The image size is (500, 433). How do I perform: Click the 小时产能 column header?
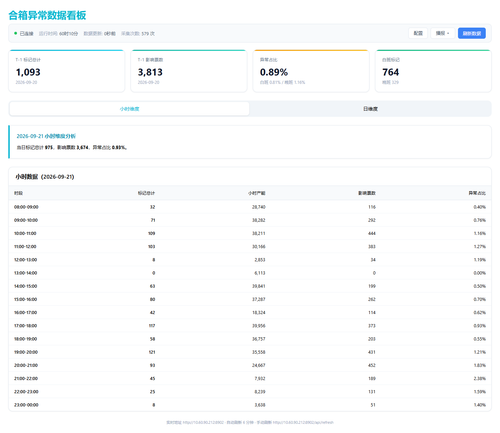(257, 193)
